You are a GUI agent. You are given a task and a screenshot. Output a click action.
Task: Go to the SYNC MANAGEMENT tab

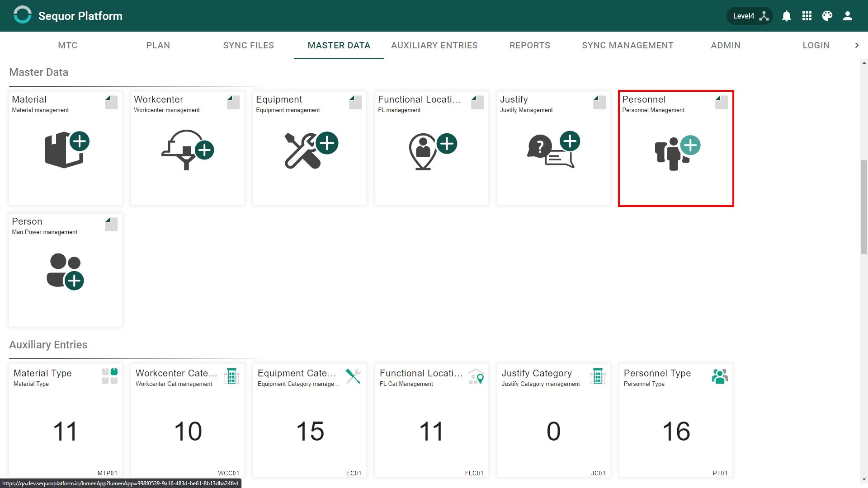click(627, 45)
